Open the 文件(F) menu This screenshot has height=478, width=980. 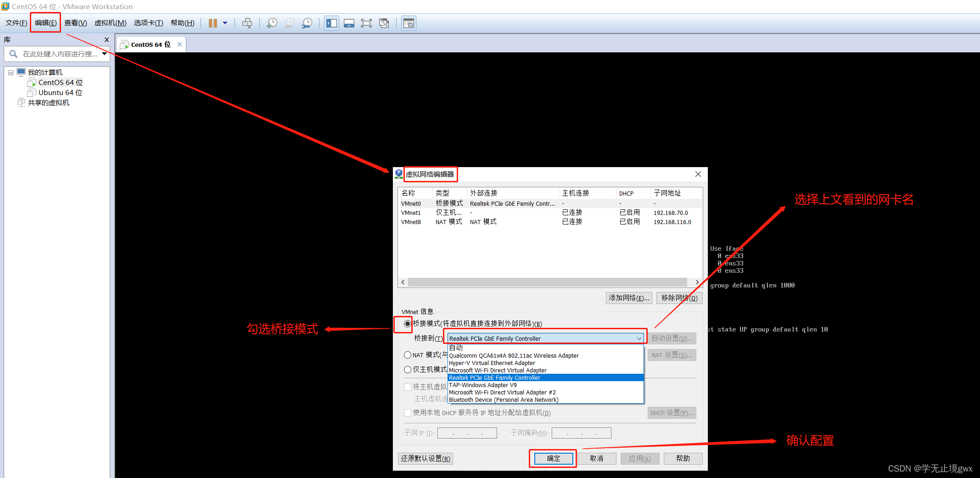[x=17, y=23]
